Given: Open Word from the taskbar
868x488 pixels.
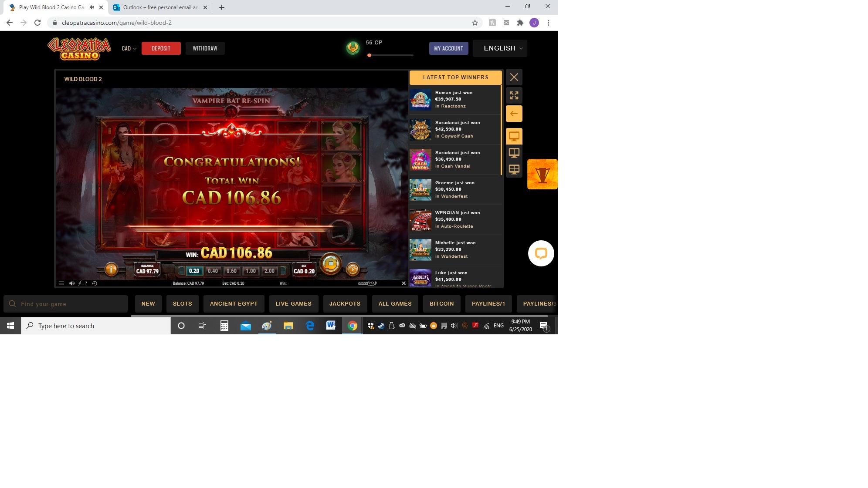Looking at the screenshot, I should [x=331, y=326].
